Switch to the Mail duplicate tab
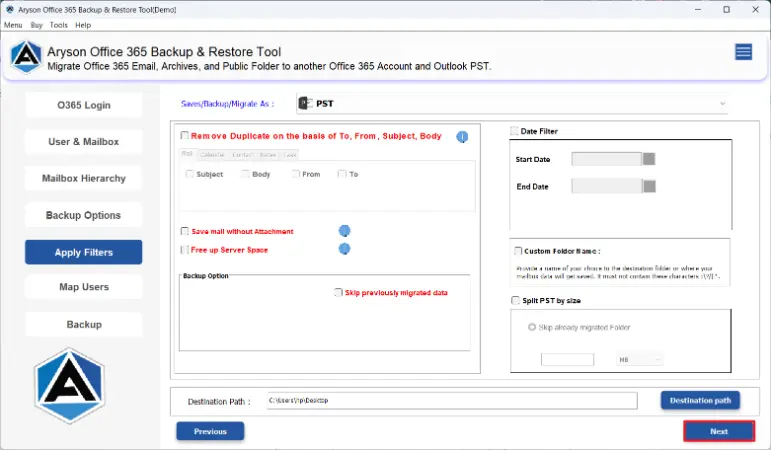 pyautogui.click(x=187, y=154)
